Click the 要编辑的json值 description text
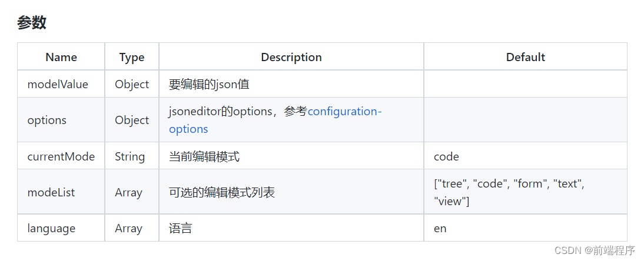This screenshot has height=261, width=644. tap(209, 84)
